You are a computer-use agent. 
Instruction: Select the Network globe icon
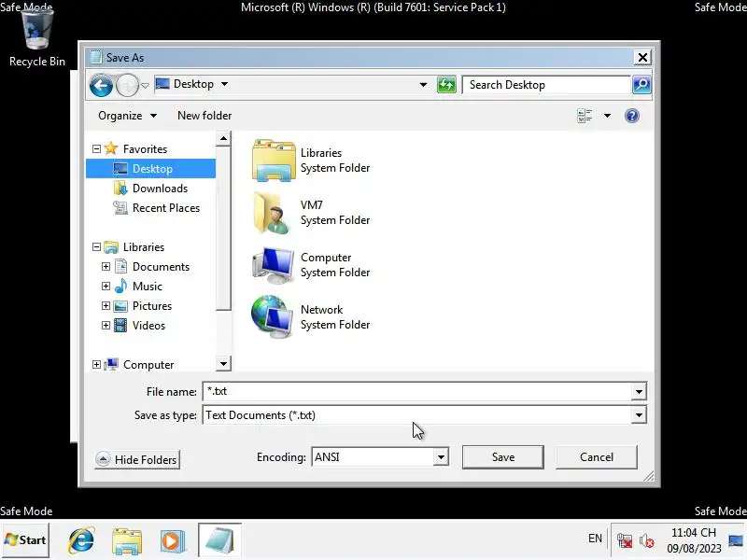pyautogui.click(x=272, y=316)
